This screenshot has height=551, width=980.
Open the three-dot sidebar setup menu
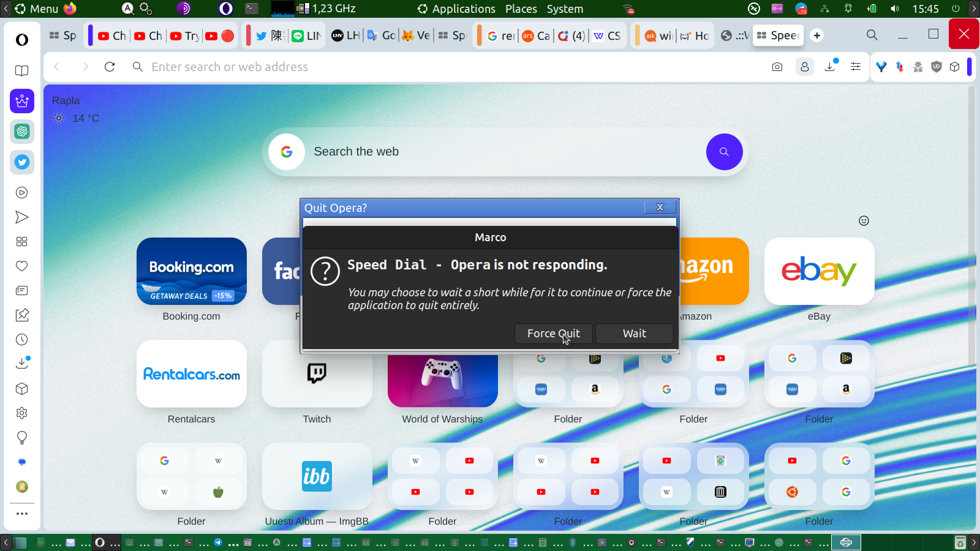pyautogui.click(x=22, y=514)
